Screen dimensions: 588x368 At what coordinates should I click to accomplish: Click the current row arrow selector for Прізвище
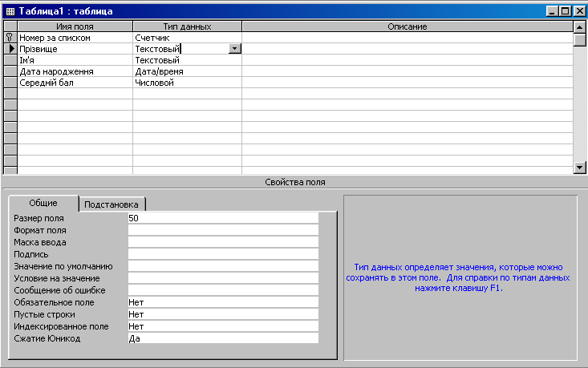point(10,49)
